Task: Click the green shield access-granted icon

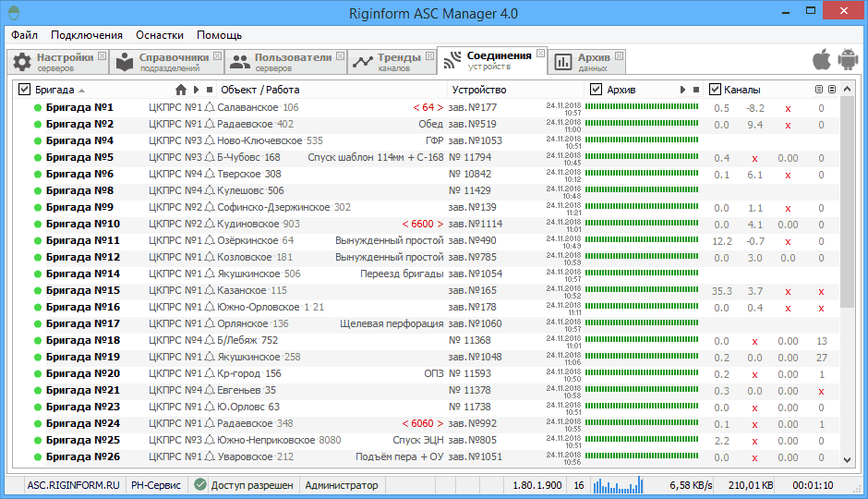Action: tap(200, 484)
